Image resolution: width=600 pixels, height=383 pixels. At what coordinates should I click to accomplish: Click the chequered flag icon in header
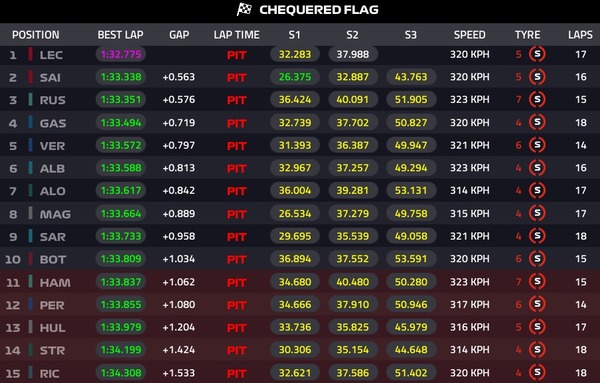(244, 9)
